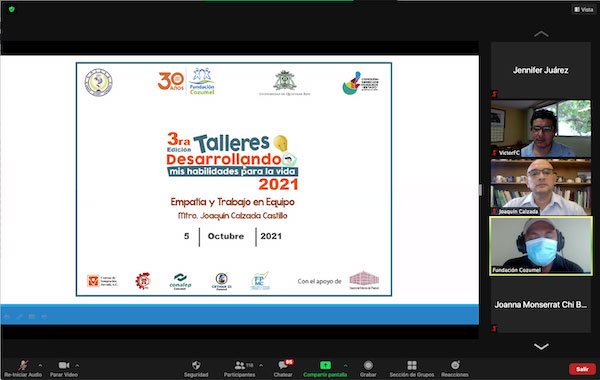Expand audio options arrow beside Re-iniciar Audio
Screen dimensions: 600x380
point(40,365)
